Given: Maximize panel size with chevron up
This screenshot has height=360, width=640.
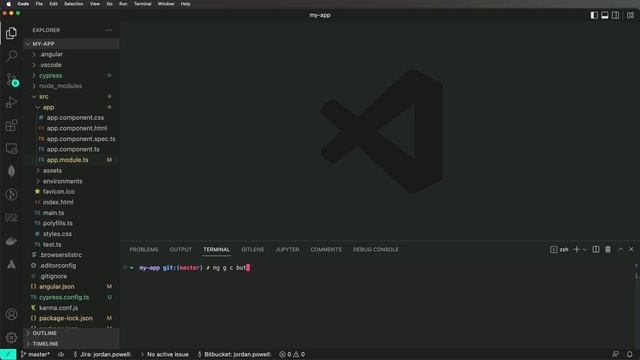Looking at the screenshot, I should (620, 249).
